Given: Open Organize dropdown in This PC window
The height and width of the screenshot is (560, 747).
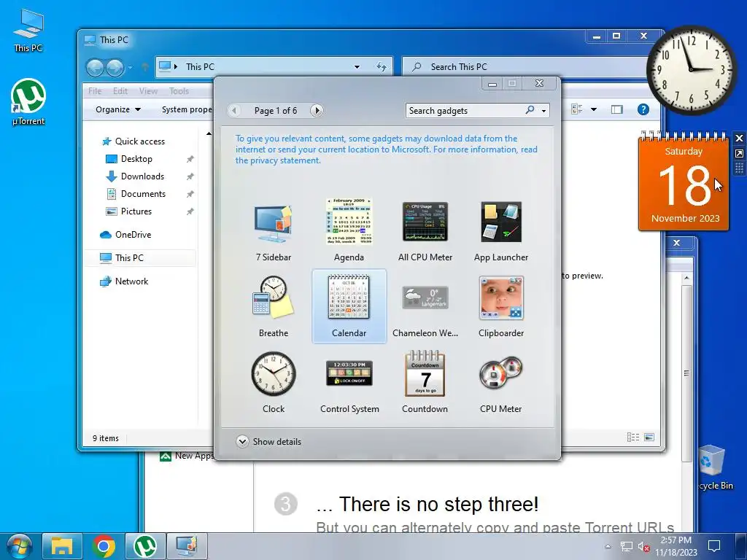Looking at the screenshot, I should click(x=118, y=109).
